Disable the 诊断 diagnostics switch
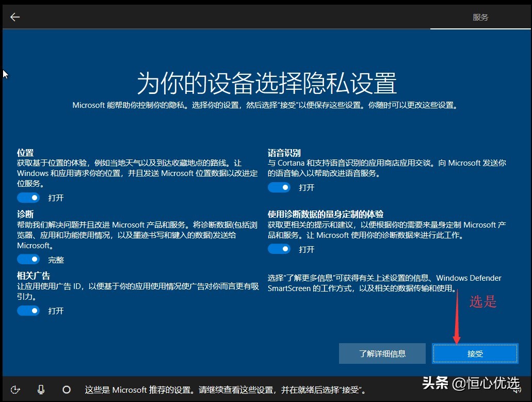532x402 pixels. [x=28, y=259]
